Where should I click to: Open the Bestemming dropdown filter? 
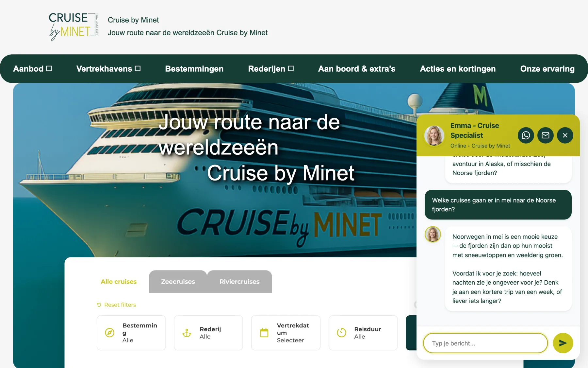coord(131,333)
